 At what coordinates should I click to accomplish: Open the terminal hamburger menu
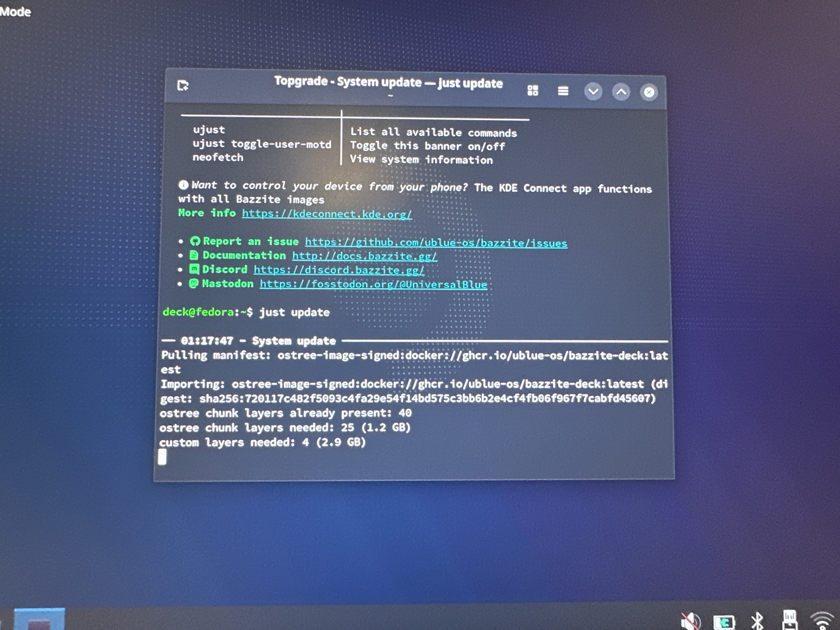pyautogui.click(x=563, y=91)
